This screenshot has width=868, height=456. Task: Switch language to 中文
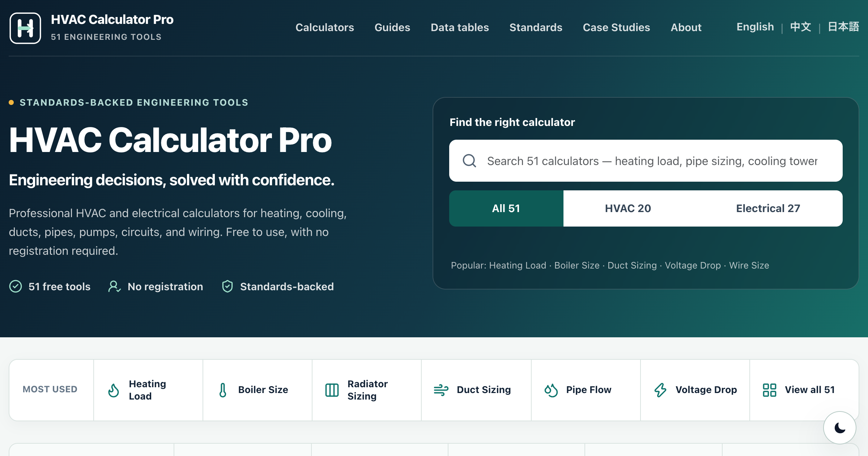[x=800, y=27]
